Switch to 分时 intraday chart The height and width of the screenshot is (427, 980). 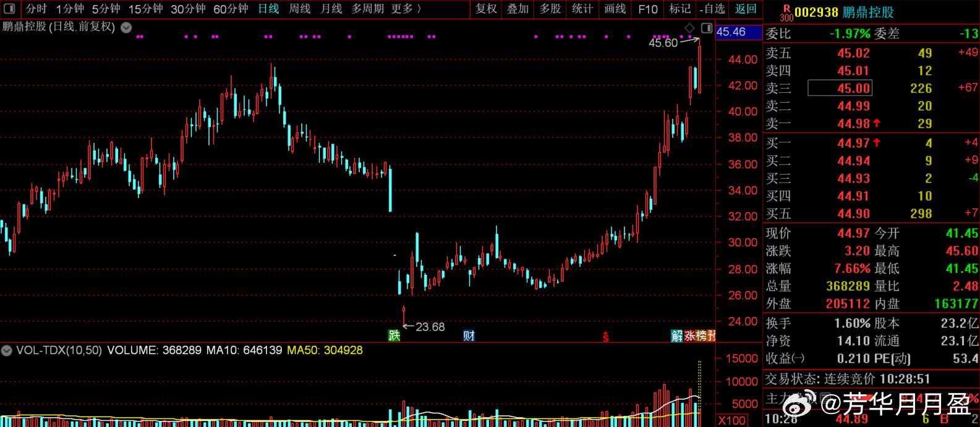pyautogui.click(x=36, y=9)
